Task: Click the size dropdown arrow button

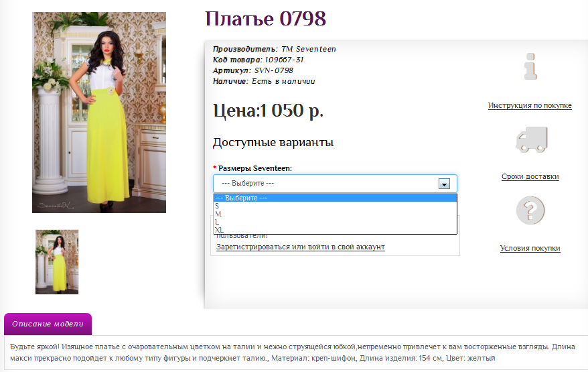Action: pos(443,184)
